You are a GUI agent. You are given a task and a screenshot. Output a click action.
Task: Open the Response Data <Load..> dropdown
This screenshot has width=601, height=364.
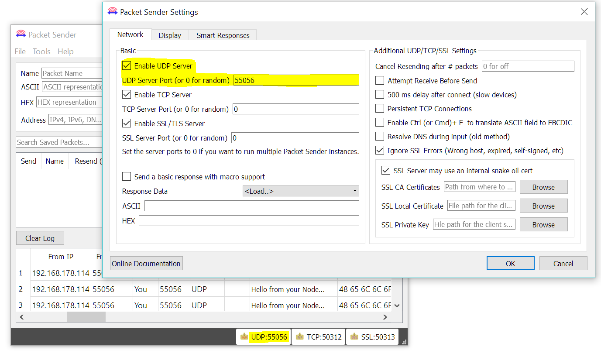coord(301,191)
